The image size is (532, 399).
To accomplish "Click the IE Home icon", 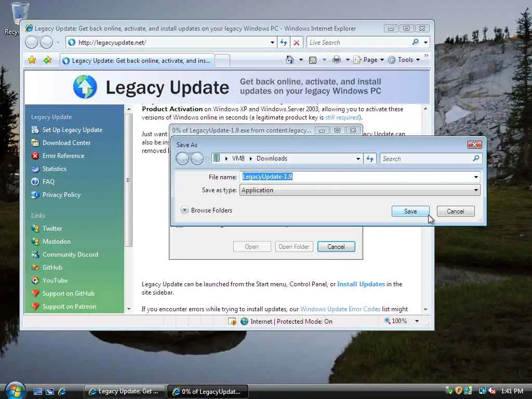I will [289, 60].
